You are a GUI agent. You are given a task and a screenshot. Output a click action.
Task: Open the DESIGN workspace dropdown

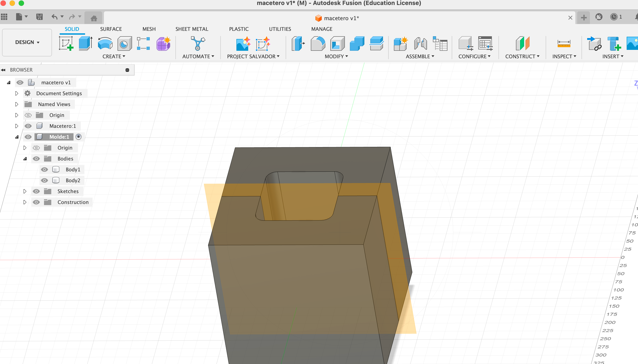pyautogui.click(x=27, y=42)
